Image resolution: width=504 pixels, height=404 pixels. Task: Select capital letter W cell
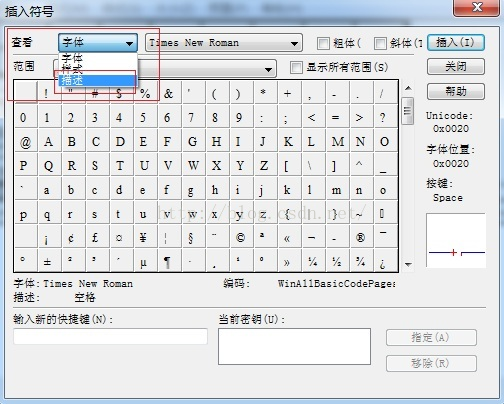point(193,165)
